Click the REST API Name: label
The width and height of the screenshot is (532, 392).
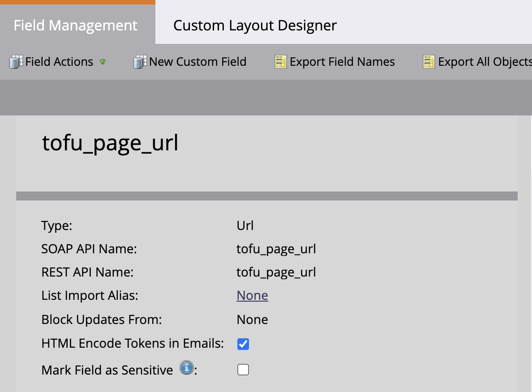tap(87, 273)
